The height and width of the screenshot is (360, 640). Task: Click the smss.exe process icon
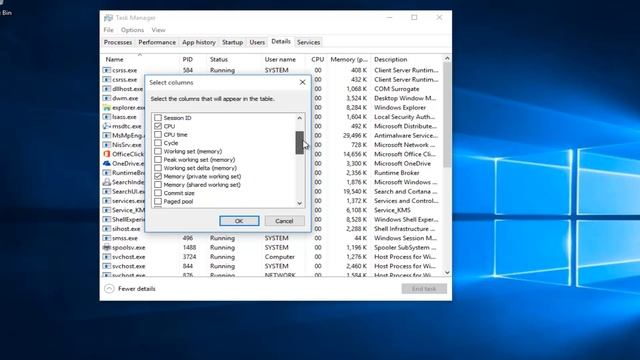coord(107,238)
